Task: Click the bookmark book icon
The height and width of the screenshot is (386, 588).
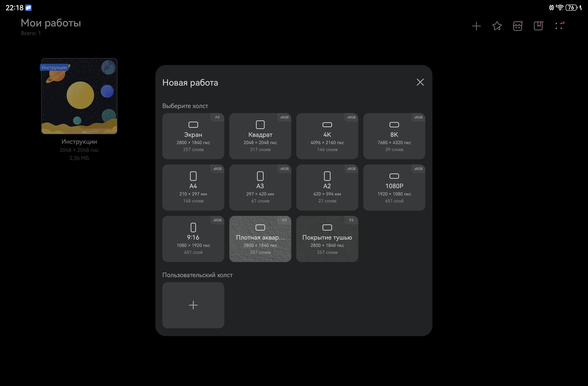Action: (538, 26)
